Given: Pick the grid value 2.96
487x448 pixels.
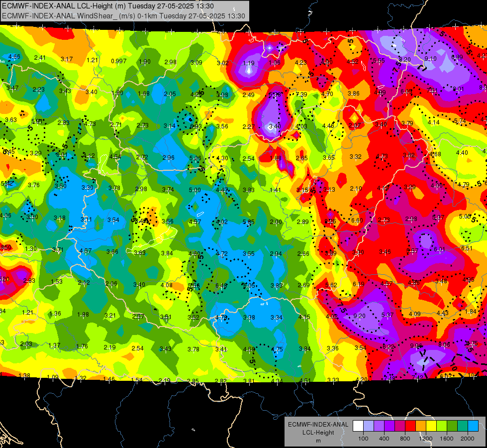Looking at the screenshot, I should tap(168, 158).
